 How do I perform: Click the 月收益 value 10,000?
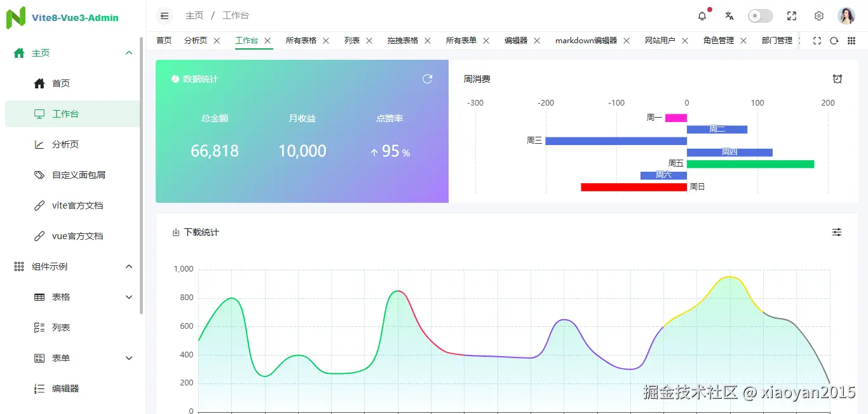(x=302, y=151)
